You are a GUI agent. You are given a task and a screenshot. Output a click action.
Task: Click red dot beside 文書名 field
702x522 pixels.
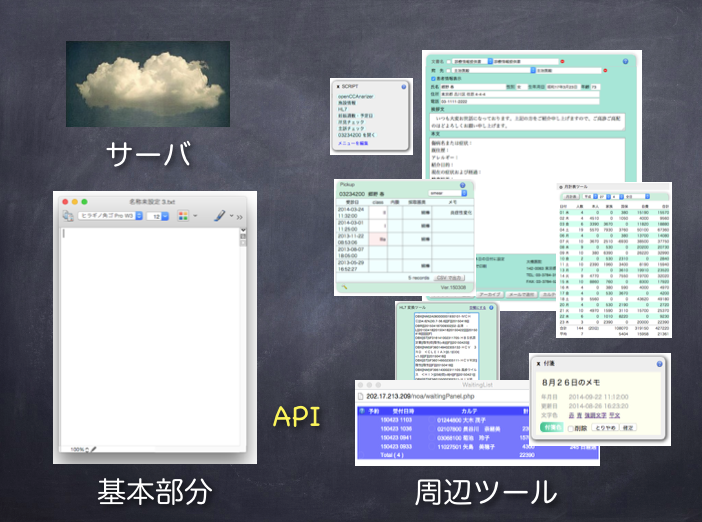click(x=562, y=61)
